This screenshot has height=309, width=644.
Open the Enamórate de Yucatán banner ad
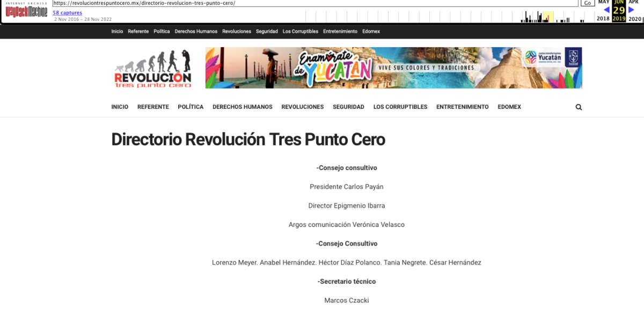coord(393,68)
